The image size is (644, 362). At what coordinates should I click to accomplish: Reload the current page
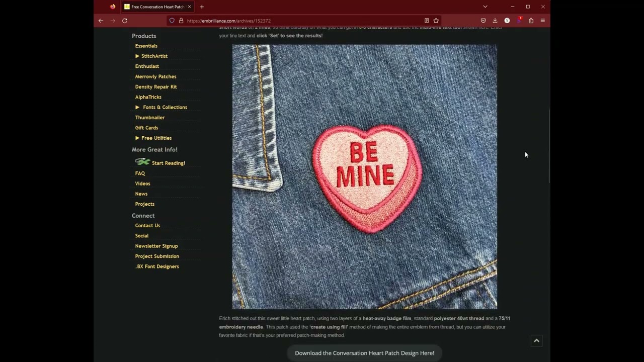pyautogui.click(x=125, y=21)
